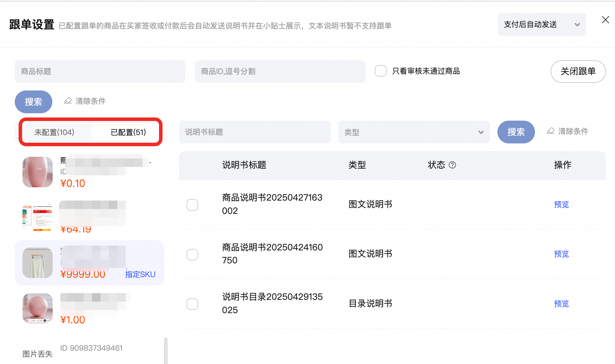This screenshot has height=364, width=615.
Task: Click the 指定SKU link
Action: [140, 275]
